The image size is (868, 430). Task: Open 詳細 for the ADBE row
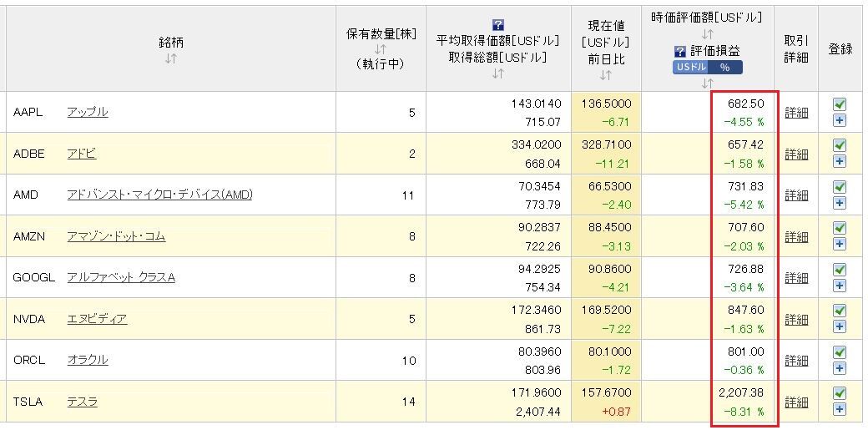(796, 154)
